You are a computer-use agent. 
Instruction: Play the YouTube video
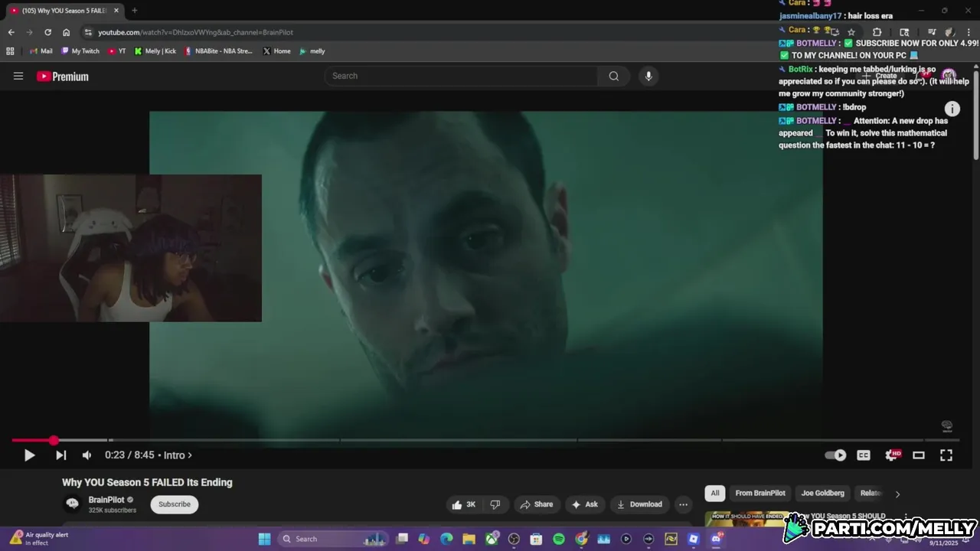click(x=29, y=455)
